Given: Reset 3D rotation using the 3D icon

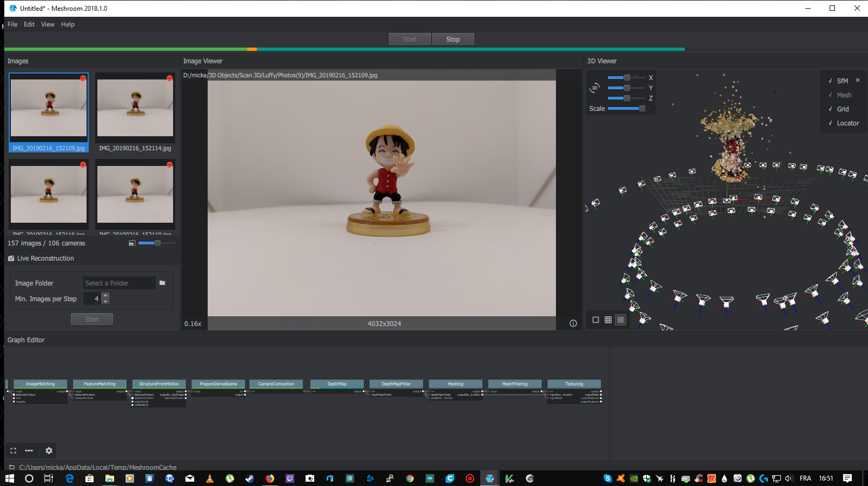Looking at the screenshot, I should point(595,88).
